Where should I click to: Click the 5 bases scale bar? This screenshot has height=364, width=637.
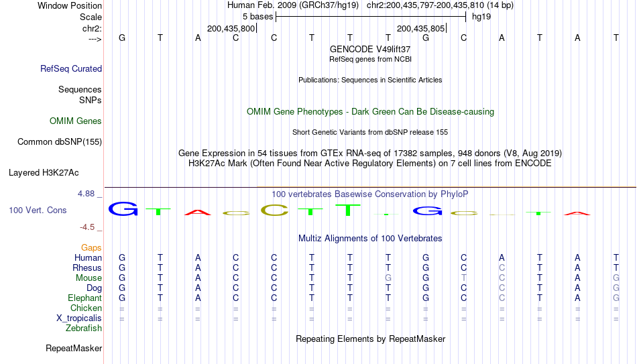click(x=371, y=17)
